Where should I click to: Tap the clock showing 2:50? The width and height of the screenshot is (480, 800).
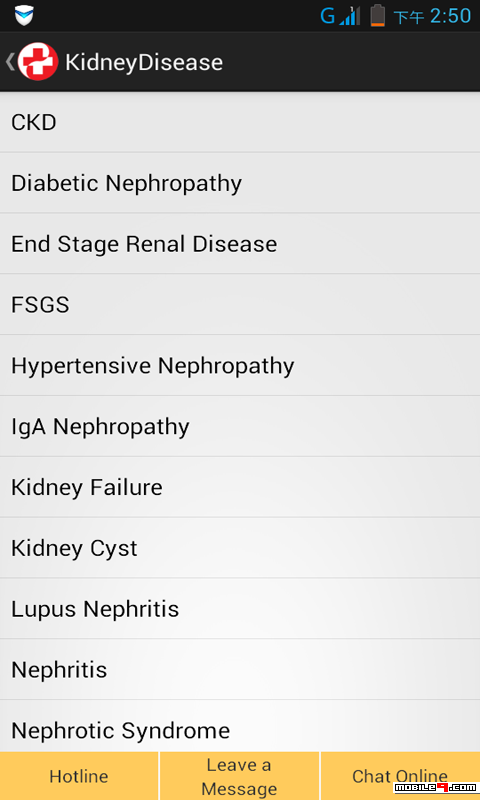pos(450,16)
